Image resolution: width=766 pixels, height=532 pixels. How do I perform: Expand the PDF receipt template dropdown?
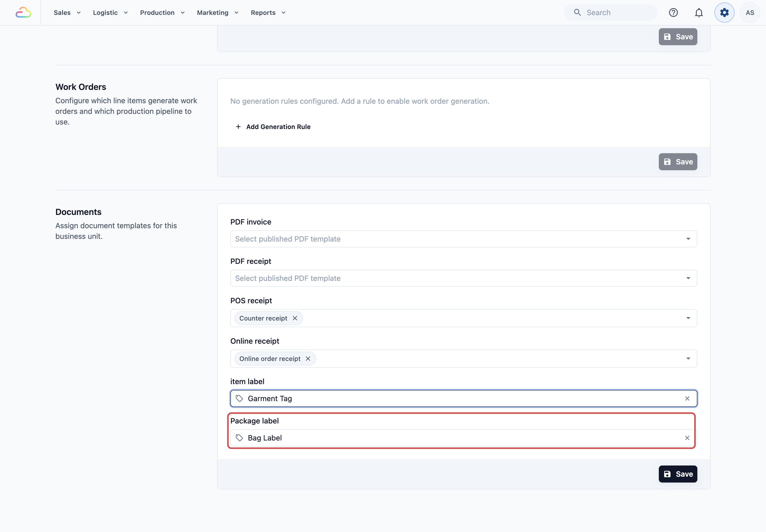coord(688,278)
